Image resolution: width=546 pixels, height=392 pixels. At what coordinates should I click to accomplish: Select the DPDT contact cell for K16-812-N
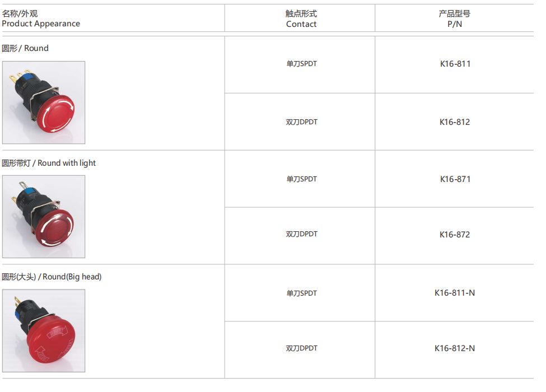click(301, 348)
